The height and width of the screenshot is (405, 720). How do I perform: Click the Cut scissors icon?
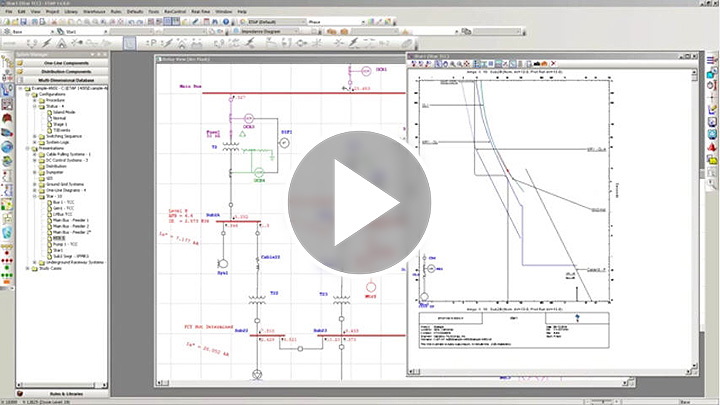pos(54,22)
